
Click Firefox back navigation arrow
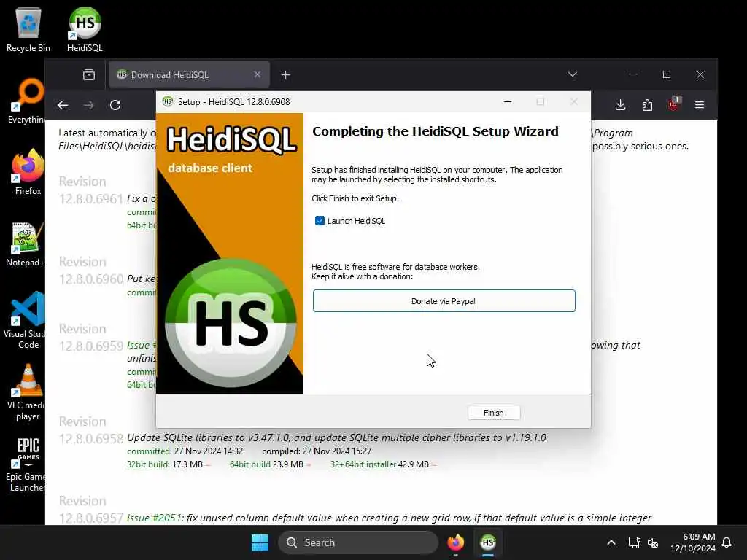point(63,105)
